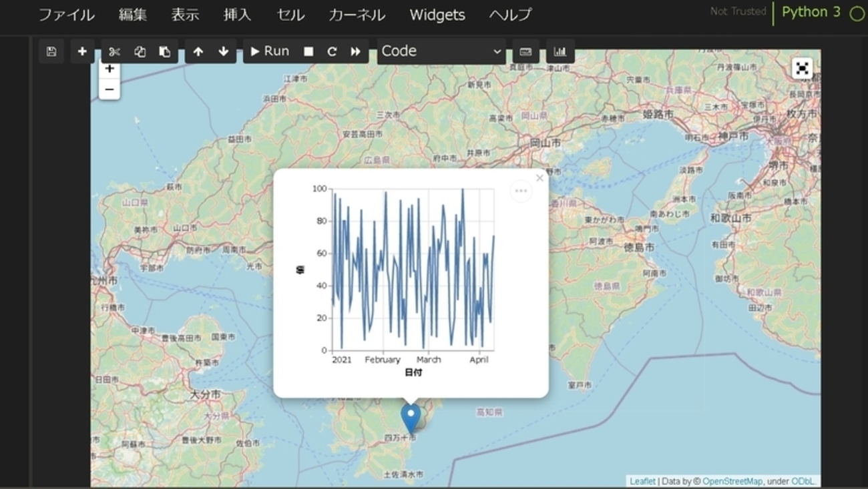
Task: Restart the kernel with the circular arrow
Action: pos(332,51)
